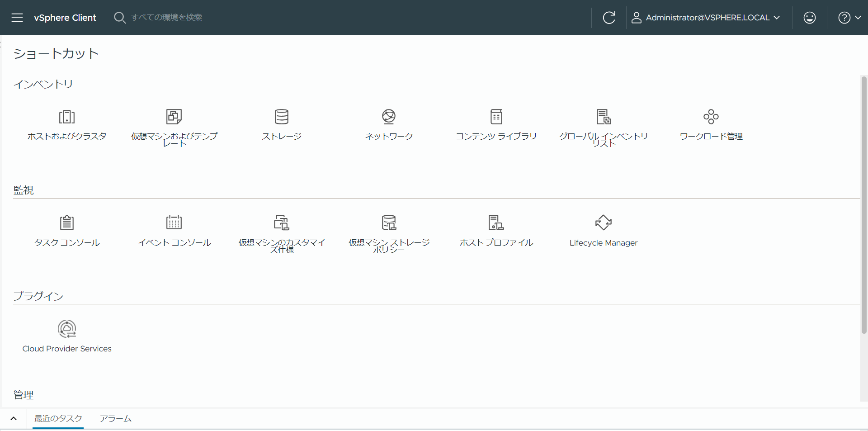Open グローバル インベントリ リスト icon
868x431 pixels.
coord(604,117)
